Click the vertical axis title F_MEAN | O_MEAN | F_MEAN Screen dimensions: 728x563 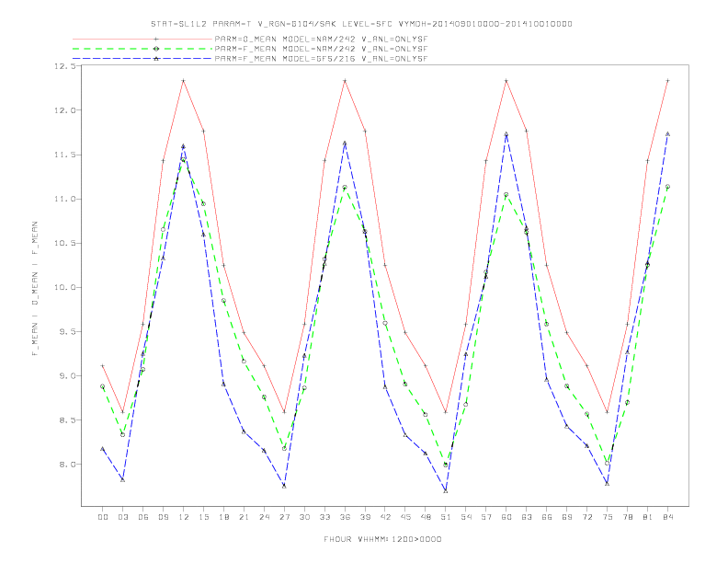coord(35,289)
